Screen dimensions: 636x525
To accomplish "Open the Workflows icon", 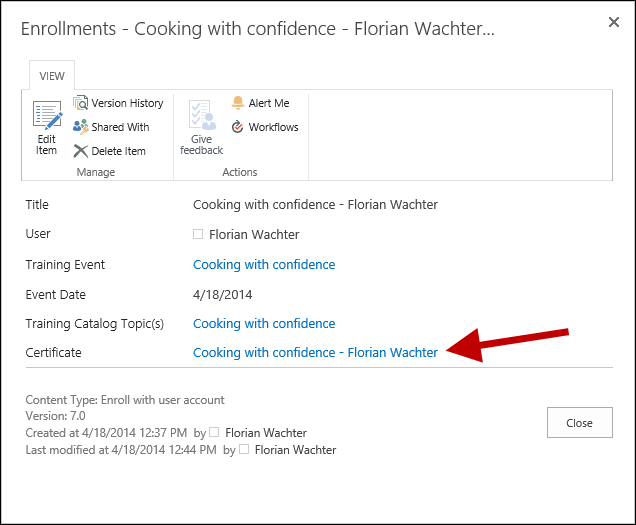I will 238,127.
